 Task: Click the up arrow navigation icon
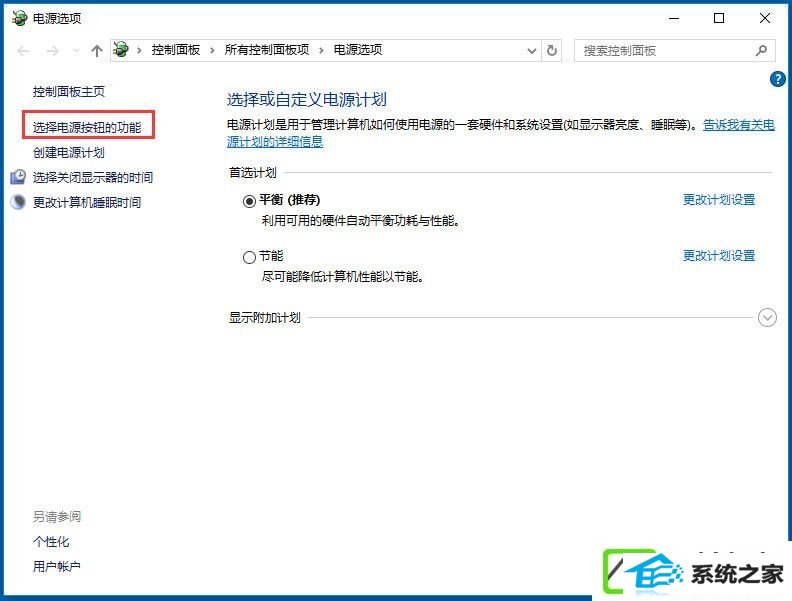coord(96,51)
